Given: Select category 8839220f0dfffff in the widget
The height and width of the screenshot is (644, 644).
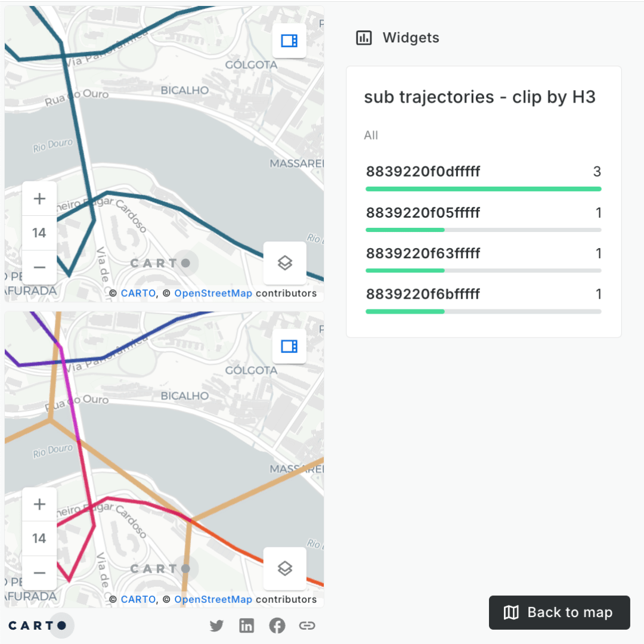Looking at the screenshot, I should coord(484,178).
